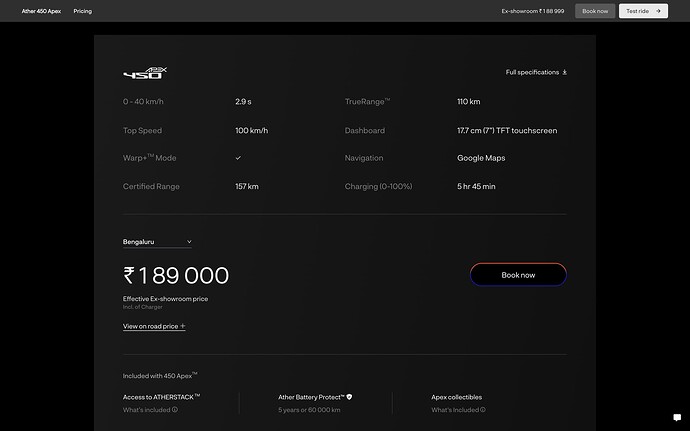This screenshot has width=690, height=431.
Task: Click the info icon under Apex collectibles
Action: click(x=483, y=410)
